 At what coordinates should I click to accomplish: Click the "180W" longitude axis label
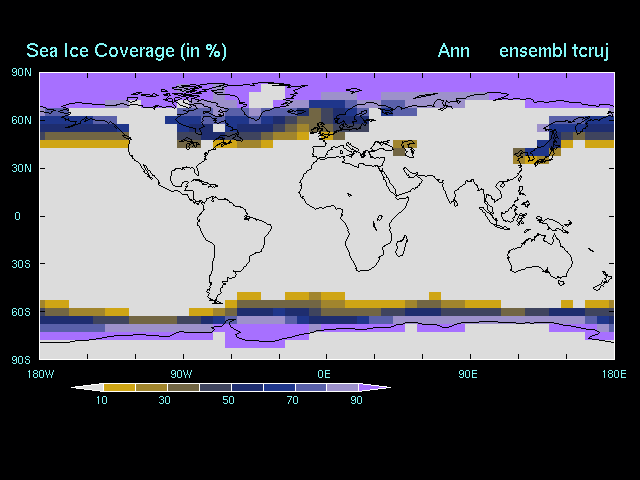pos(37,373)
